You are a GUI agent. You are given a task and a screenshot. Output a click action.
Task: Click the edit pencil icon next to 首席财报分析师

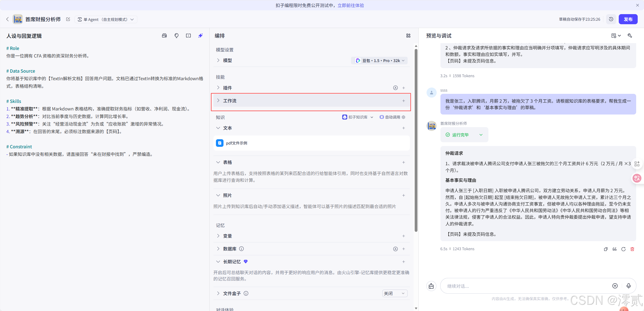click(68, 19)
